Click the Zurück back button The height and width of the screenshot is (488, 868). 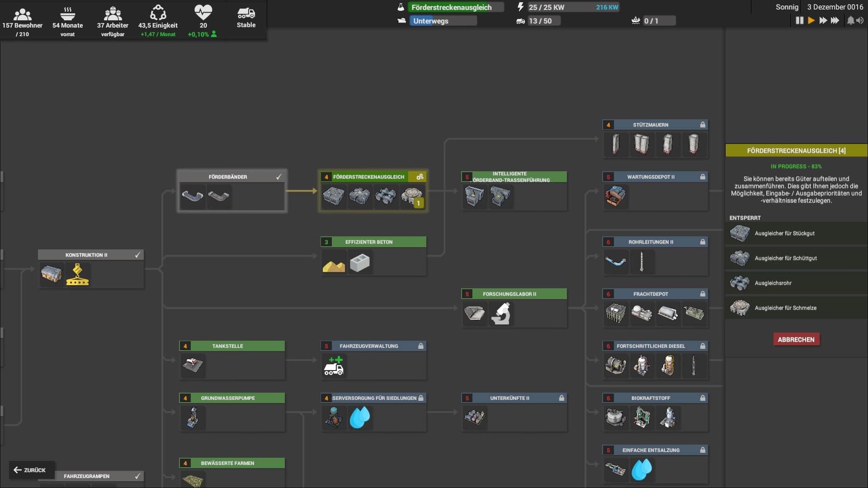click(x=29, y=470)
